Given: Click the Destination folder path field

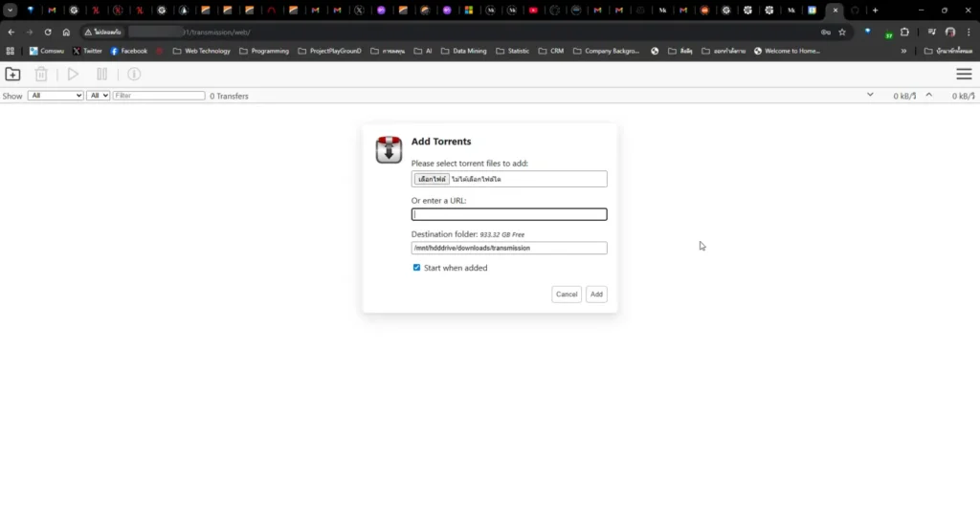Looking at the screenshot, I should tap(509, 248).
